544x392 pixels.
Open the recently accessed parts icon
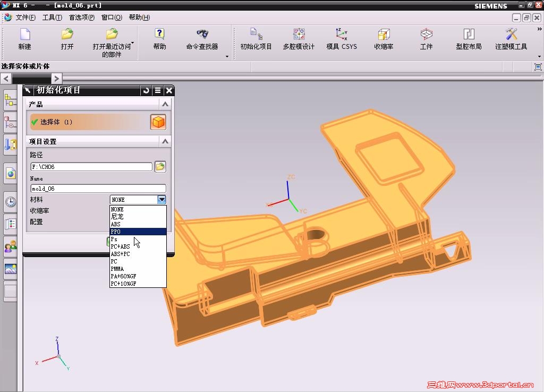pyautogui.click(x=112, y=35)
